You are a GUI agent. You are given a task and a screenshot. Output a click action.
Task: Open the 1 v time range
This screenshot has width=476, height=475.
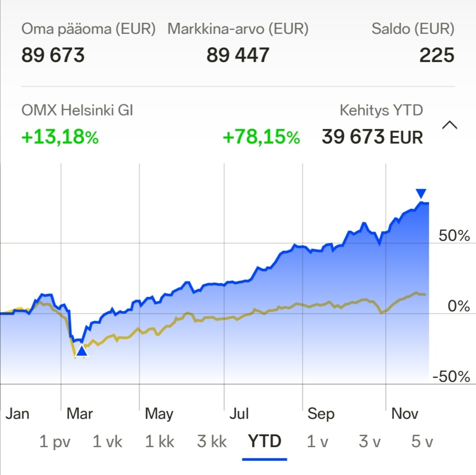[317, 442]
